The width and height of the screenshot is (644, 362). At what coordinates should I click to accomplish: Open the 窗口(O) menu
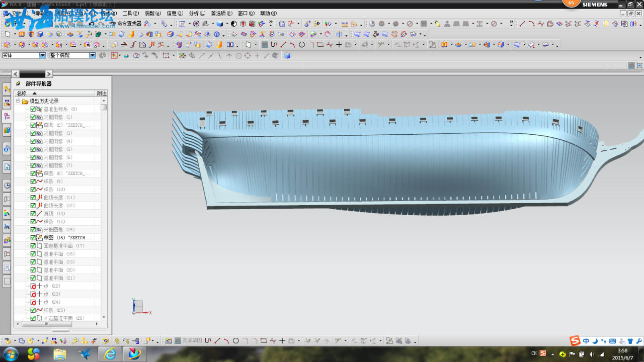[x=246, y=14]
